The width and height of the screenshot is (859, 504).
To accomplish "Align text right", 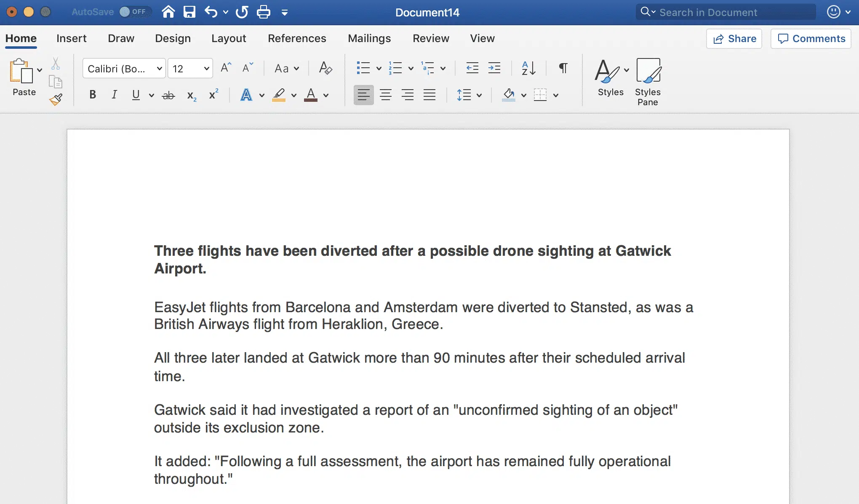I will coord(408,95).
